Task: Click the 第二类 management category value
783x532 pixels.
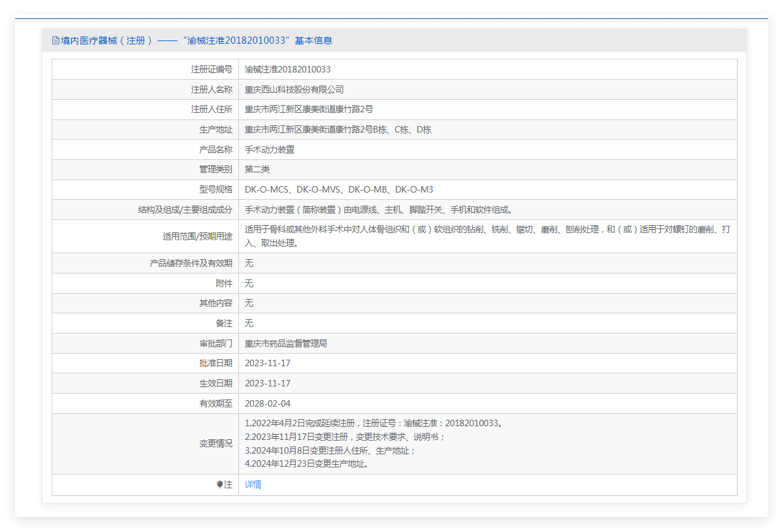Action: (x=257, y=169)
